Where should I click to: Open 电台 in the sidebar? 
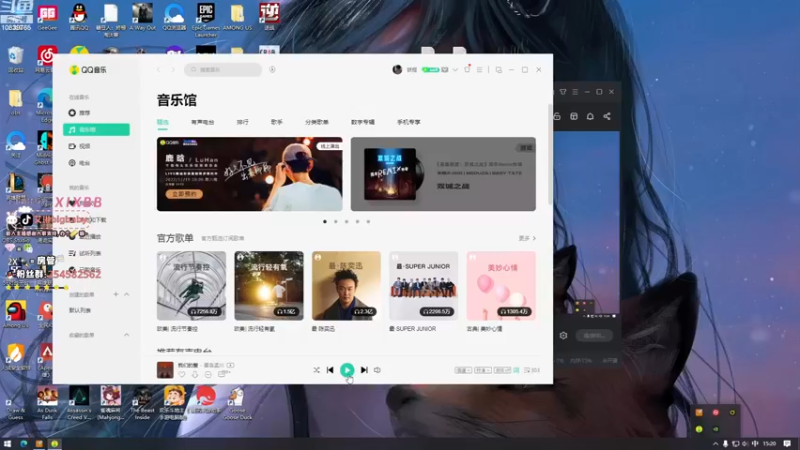pyautogui.click(x=80, y=163)
